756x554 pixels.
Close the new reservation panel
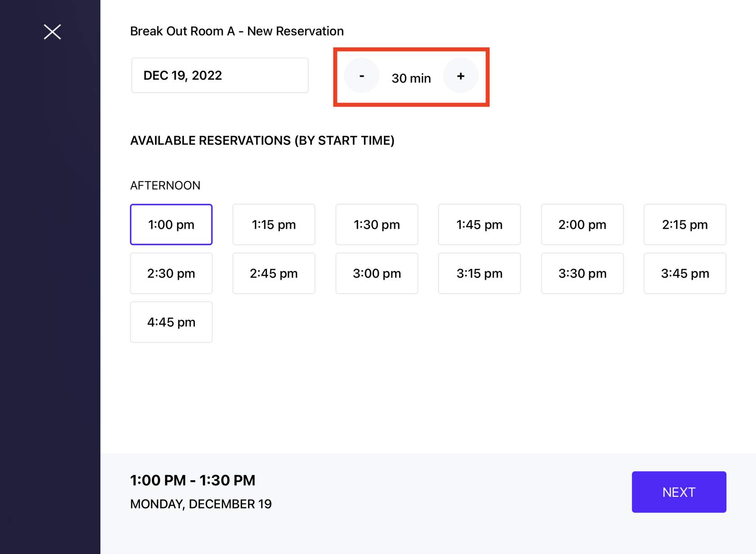(52, 32)
